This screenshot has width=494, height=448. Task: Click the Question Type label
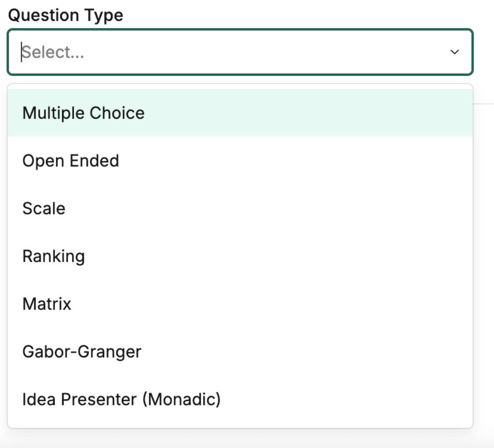(66, 15)
